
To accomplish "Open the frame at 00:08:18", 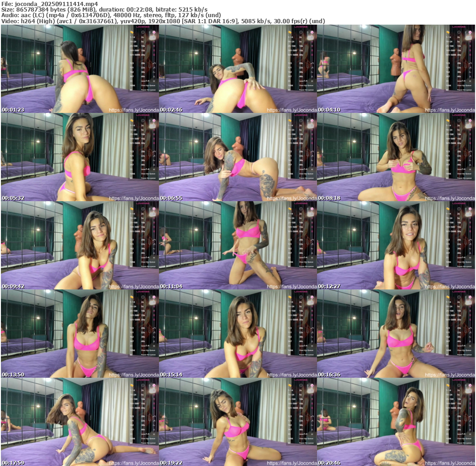I will tap(396, 157).
